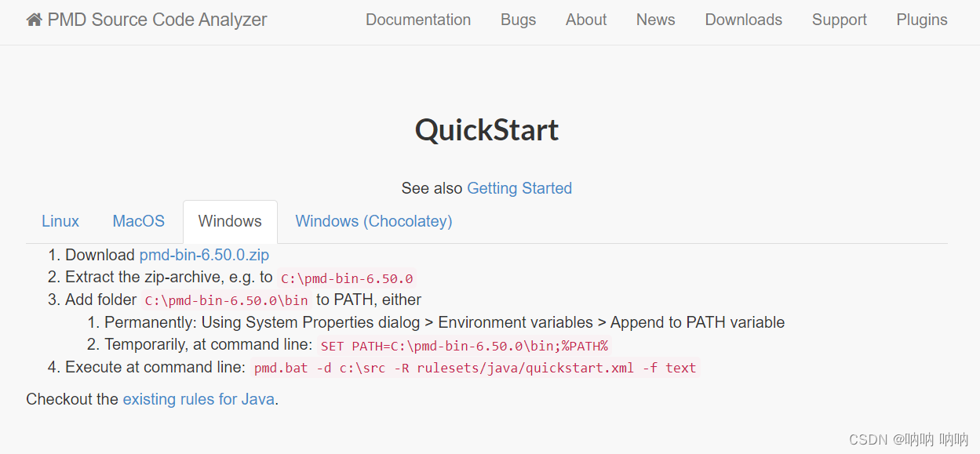The height and width of the screenshot is (454, 980).
Task: Open the About navigation item
Action: 586,20
